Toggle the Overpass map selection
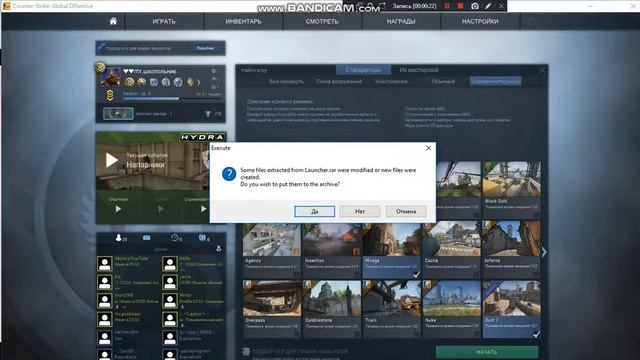Viewport: 640px width, 360px height. click(272, 309)
